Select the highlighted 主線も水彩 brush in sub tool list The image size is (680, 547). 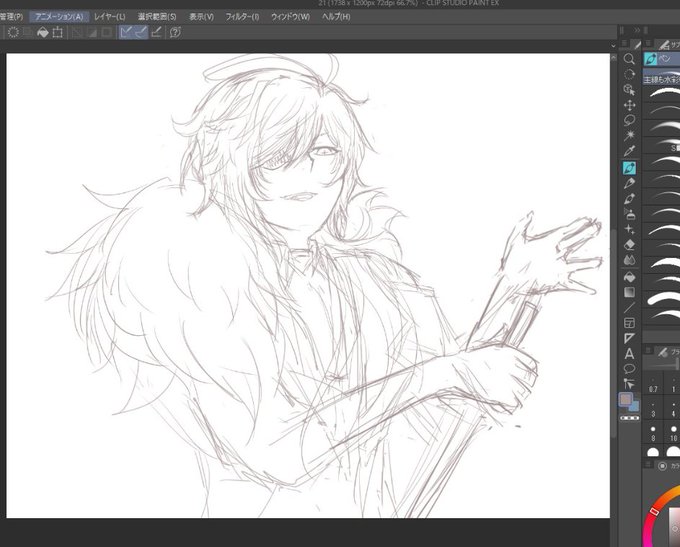tap(661, 79)
